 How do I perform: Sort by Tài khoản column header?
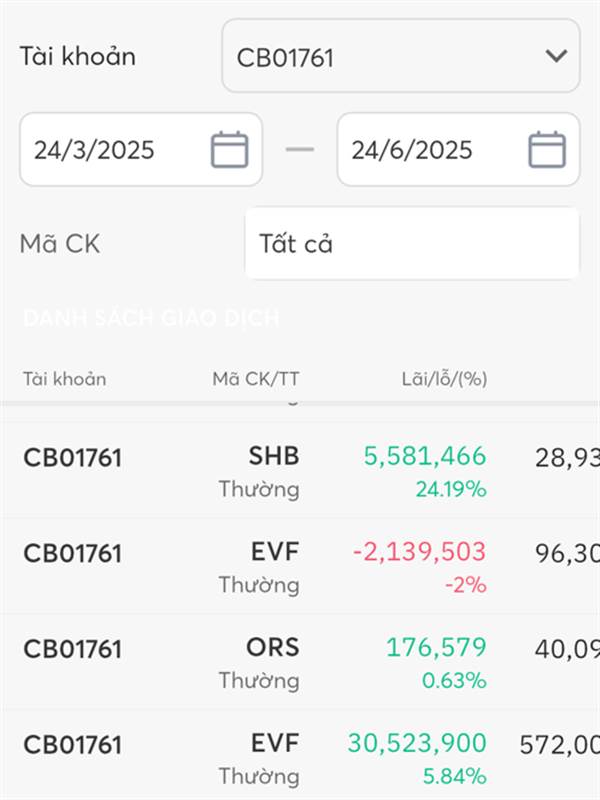[x=65, y=379]
